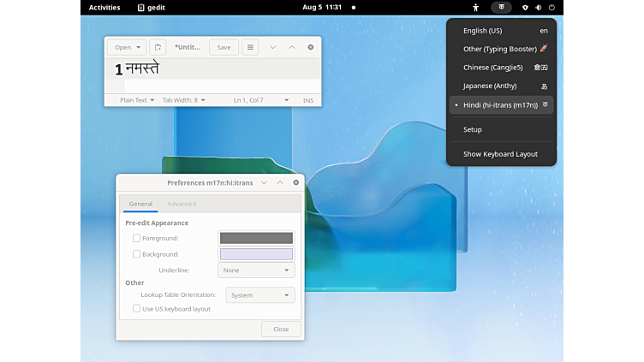The image size is (644, 362).
Task: Click the night light icon in top bar
Action: pos(538,7)
